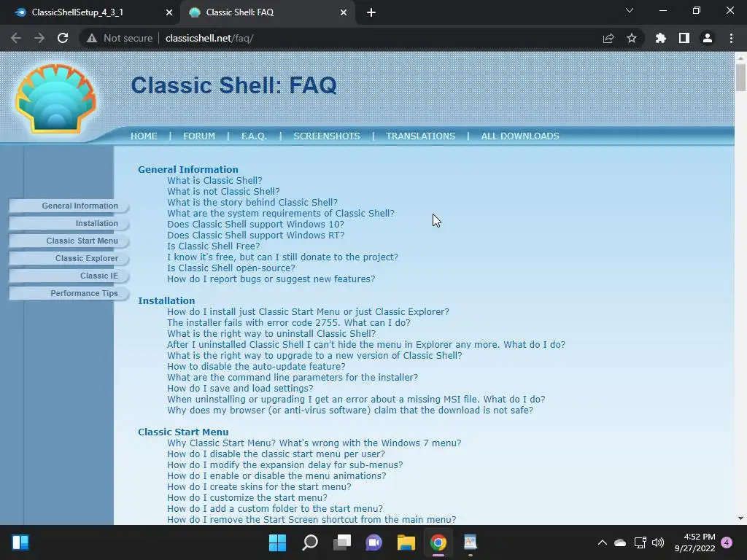Open a new tab with the plus button

pos(371,13)
